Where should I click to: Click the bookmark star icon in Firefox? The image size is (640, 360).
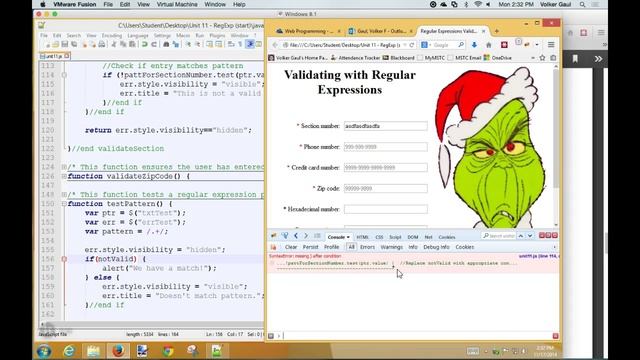coord(542,58)
